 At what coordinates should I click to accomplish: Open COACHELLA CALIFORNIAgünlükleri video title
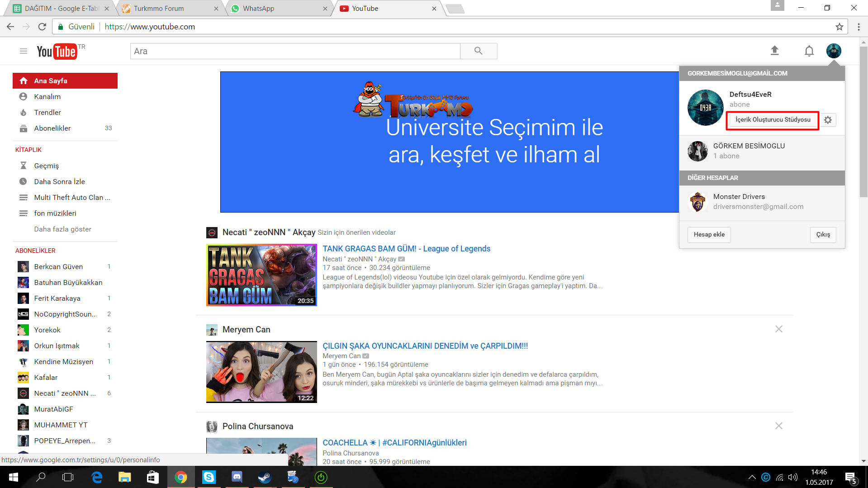[394, 443]
